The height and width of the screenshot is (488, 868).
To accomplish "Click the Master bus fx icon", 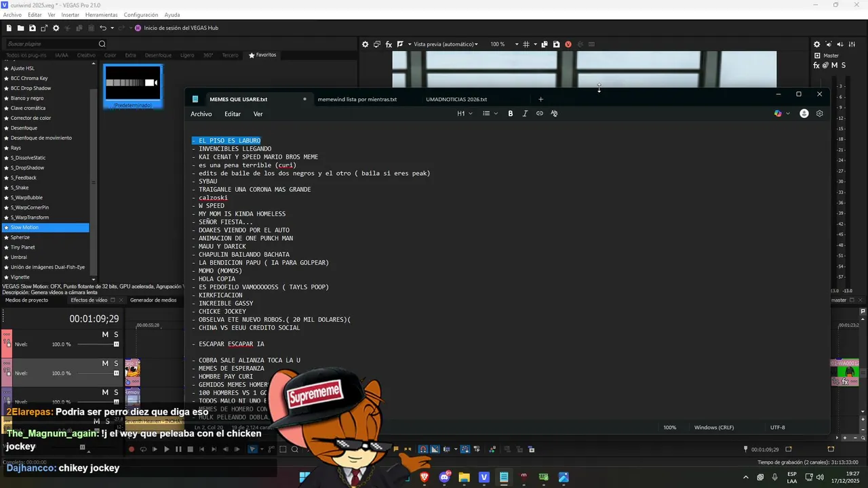I will (x=816, y=65).
